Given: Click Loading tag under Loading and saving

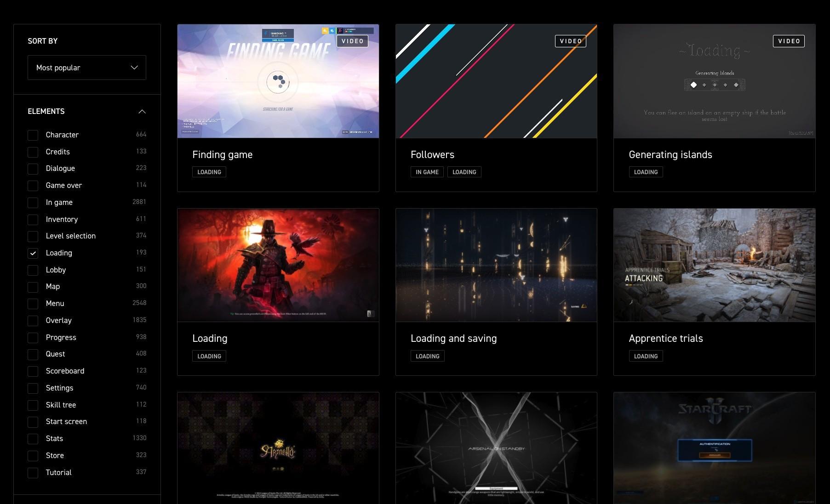Looking at the screenshot, I should pyautogui.click(x=428, y=356).
